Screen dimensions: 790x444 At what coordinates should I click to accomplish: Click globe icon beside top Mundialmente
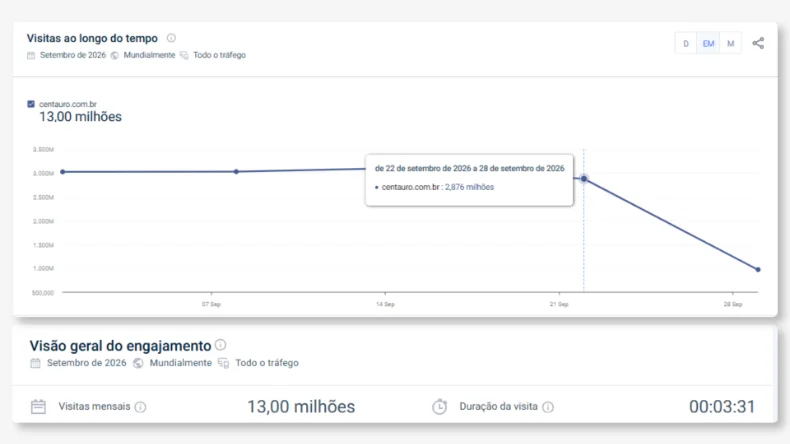coord(115,55)
